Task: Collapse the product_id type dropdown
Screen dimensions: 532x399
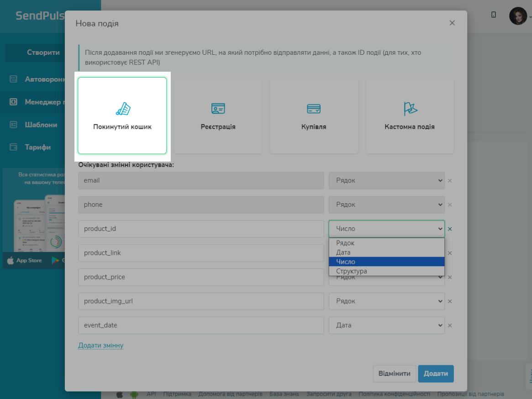Action: [386, 229]
